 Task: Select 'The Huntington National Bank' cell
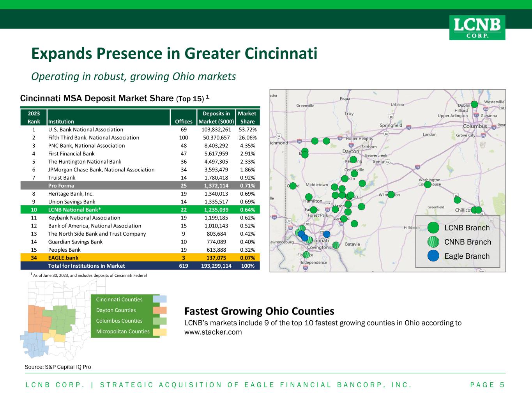(85, 162)
